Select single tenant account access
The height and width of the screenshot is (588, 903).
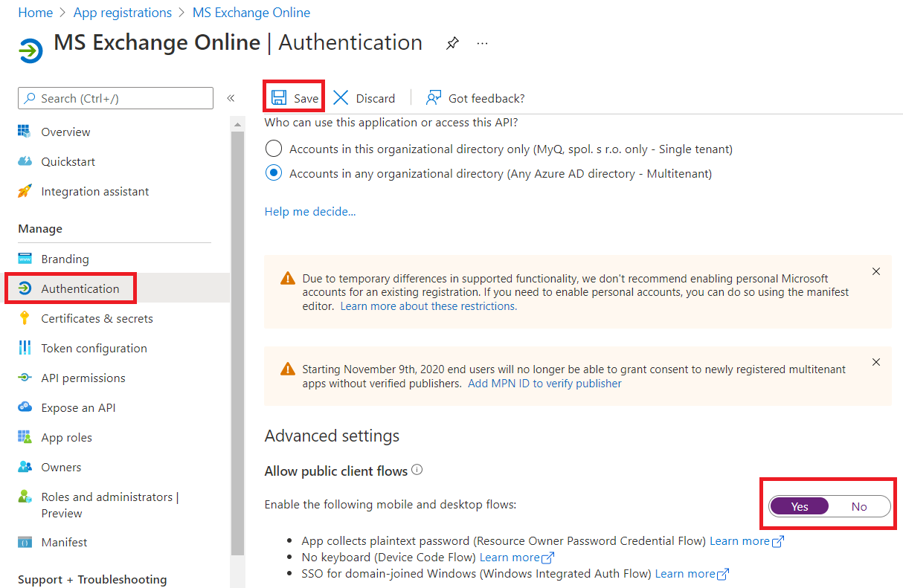click(273, 148)
